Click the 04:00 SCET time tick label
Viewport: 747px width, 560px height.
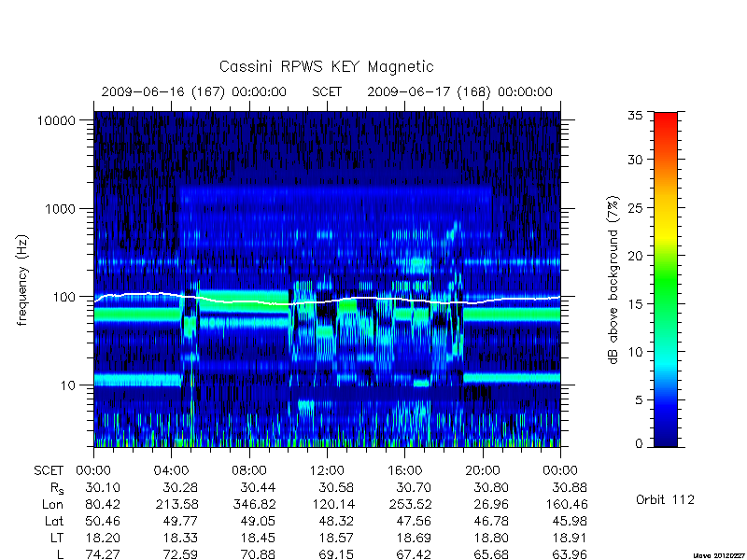tap(171, 471)
